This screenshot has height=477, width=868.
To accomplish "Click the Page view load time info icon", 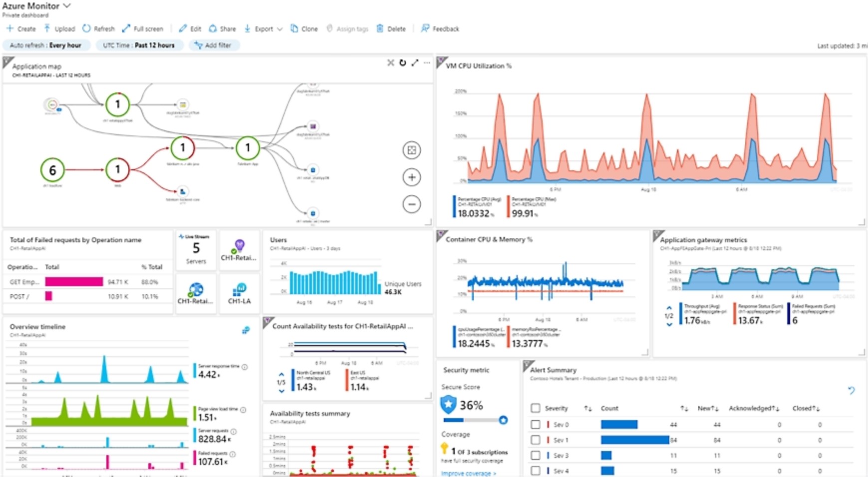I will pyautogui.click(x=243, y=410).
